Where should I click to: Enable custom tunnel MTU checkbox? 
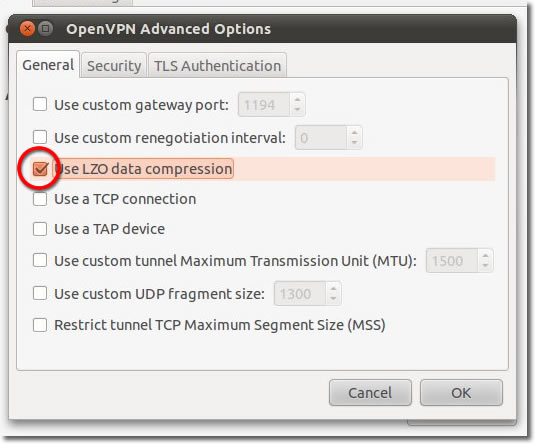tap(40, 260)
